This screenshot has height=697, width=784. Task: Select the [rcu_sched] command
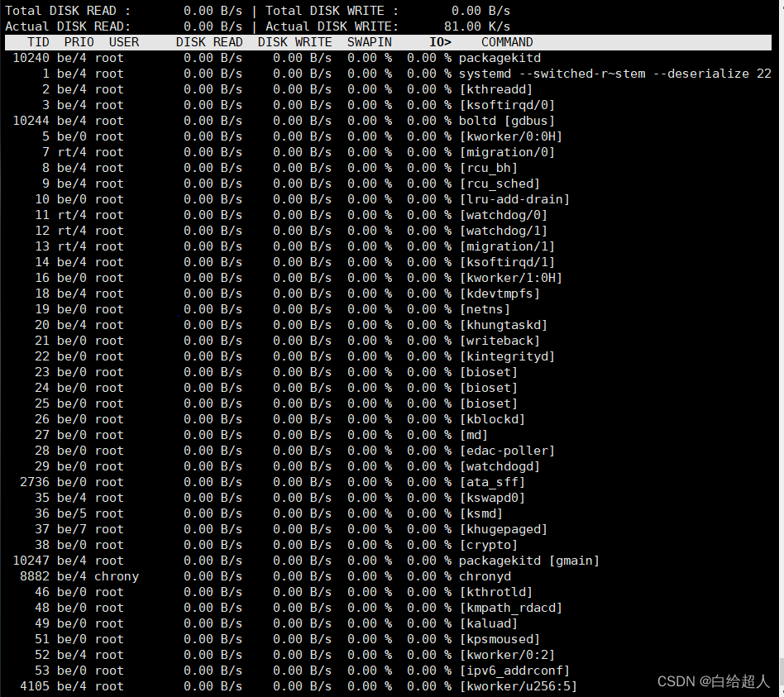tap(500, 184)
